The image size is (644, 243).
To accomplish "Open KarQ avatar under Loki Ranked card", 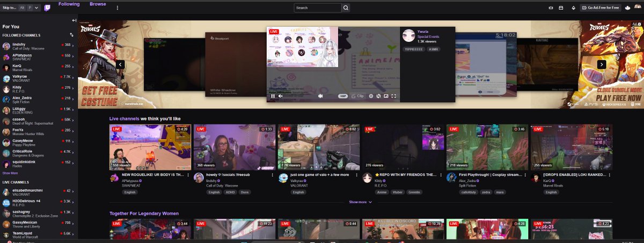I will pos(536,177).
